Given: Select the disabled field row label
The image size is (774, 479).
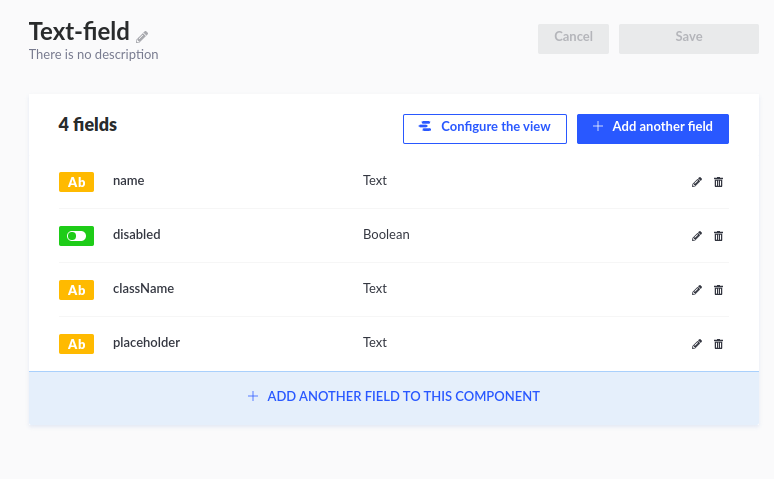Looking at the screenshot, I should (x=137, y=235).
